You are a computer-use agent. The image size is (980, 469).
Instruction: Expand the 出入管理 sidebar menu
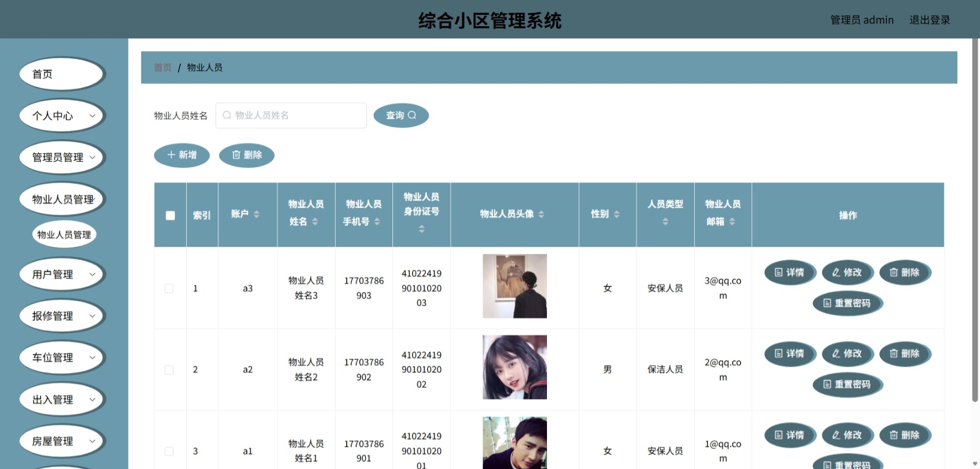click(x=62, y=399)
